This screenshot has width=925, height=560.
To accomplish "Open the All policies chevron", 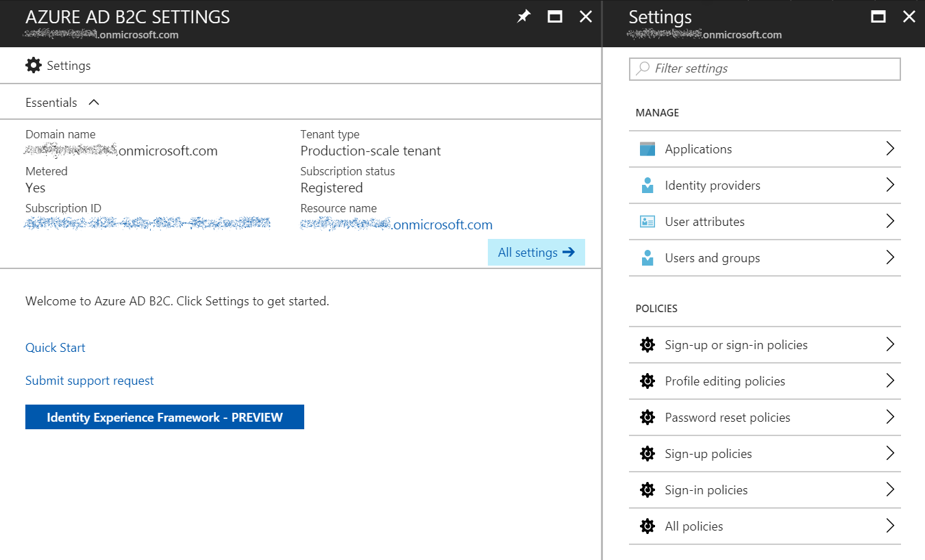I will tap(890, 526).
